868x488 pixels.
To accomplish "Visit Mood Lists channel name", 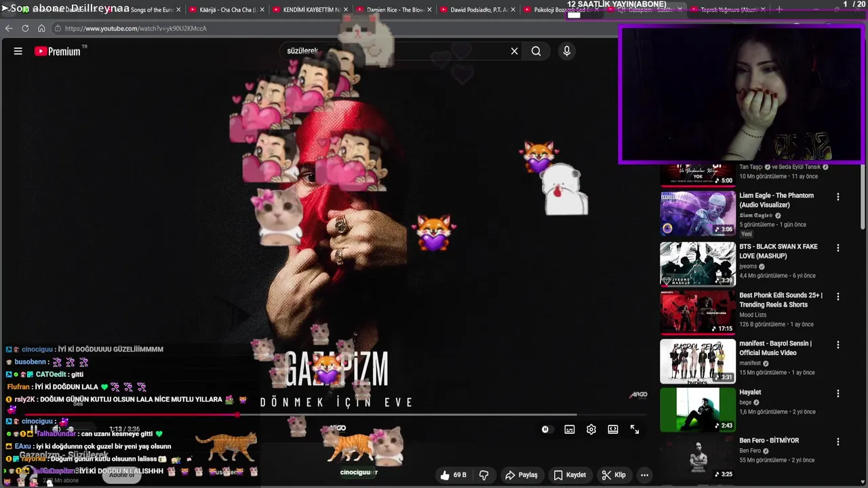I will tap(753, 315).
